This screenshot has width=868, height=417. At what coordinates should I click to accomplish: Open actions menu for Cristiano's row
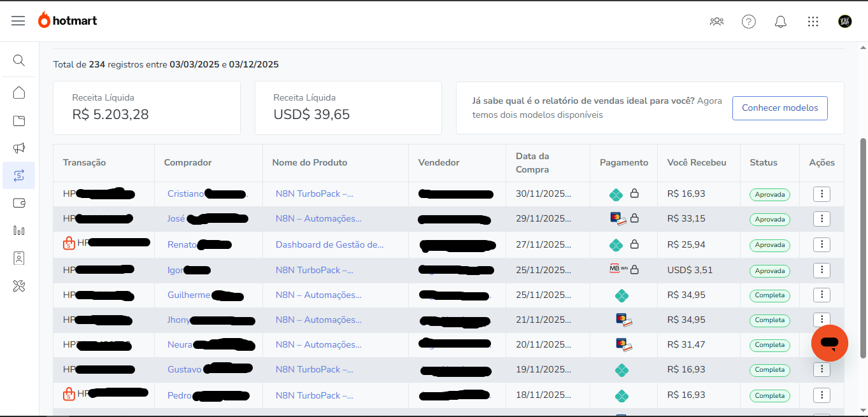(822, 194)
